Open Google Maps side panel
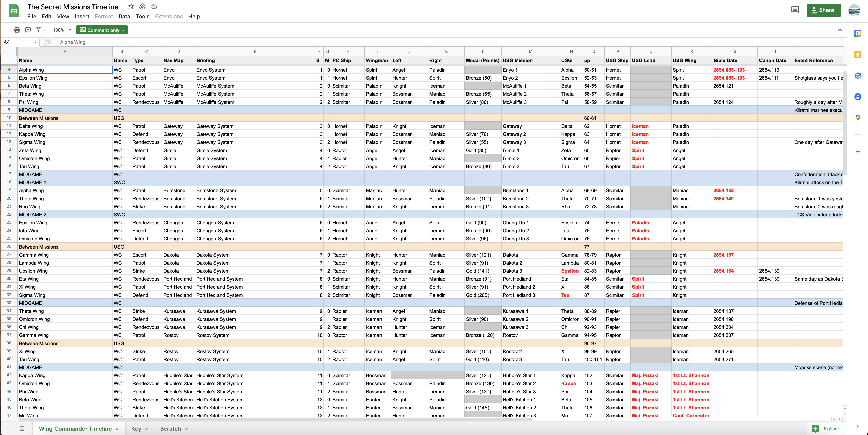 (857, 118)
